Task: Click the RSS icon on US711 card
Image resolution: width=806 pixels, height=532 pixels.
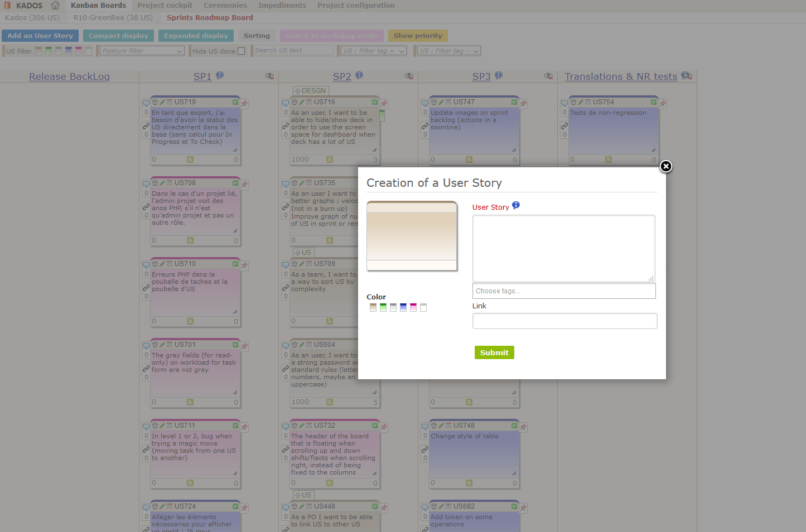Action: click(190, 483)
